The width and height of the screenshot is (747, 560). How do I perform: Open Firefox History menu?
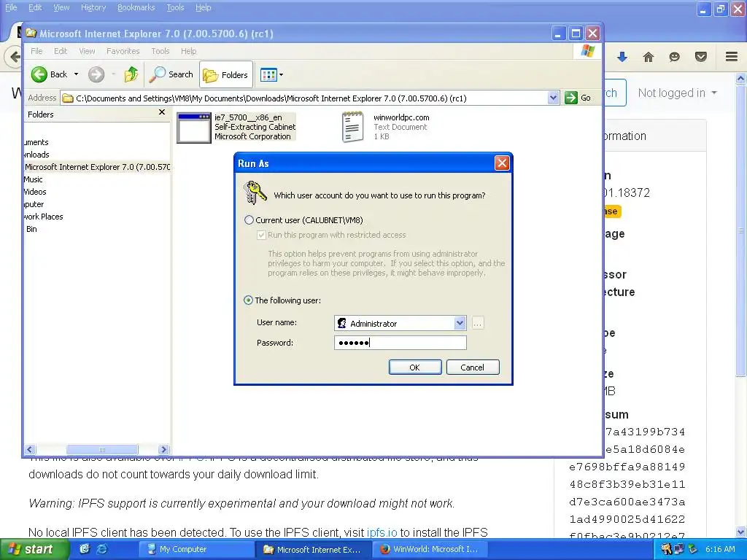(x=93, y=7)
